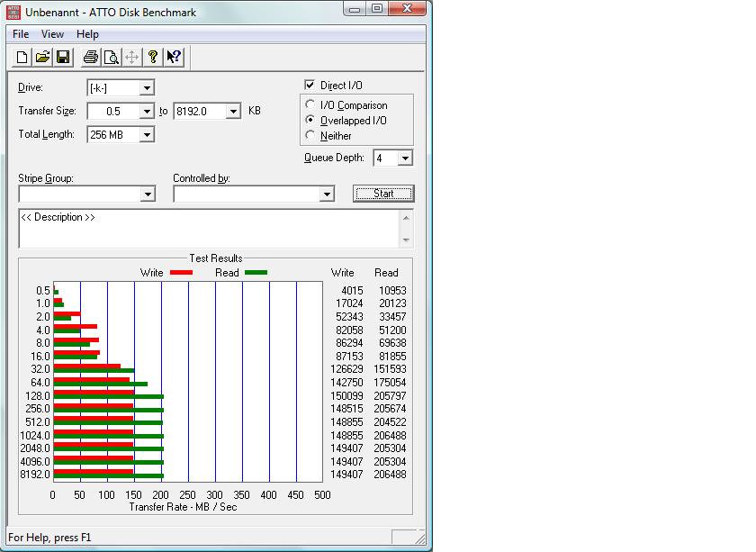Open the File menu
The image size is (756, 552).
[x=21, y=34]
